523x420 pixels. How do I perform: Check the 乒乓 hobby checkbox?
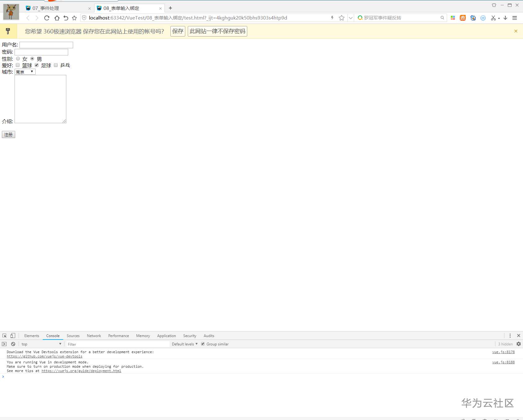56,65
